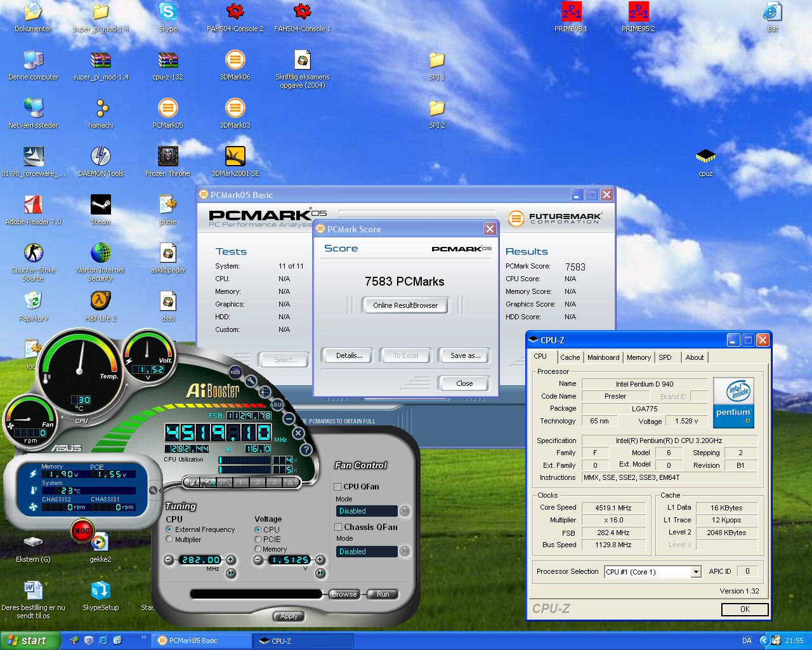Open Half-Life 2 desktop icon
The width and height of the screenshot is (812, 650).
pos(100,307)
